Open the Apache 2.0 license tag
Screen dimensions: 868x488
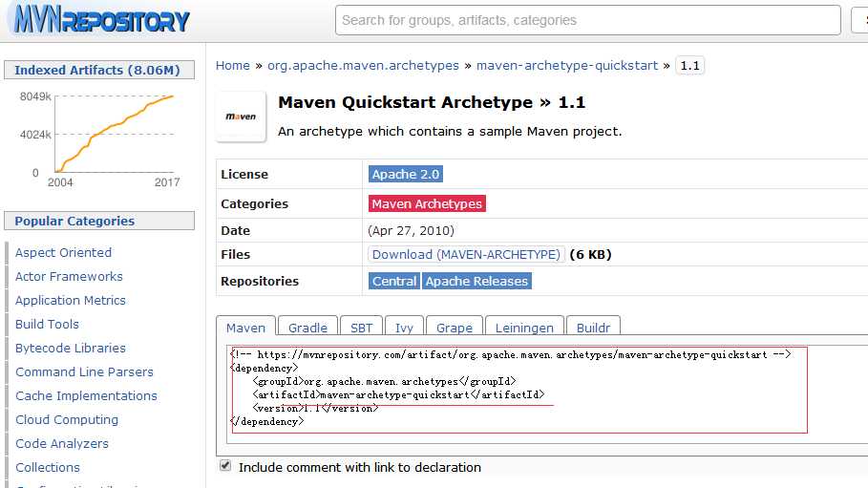pos(405,174)
